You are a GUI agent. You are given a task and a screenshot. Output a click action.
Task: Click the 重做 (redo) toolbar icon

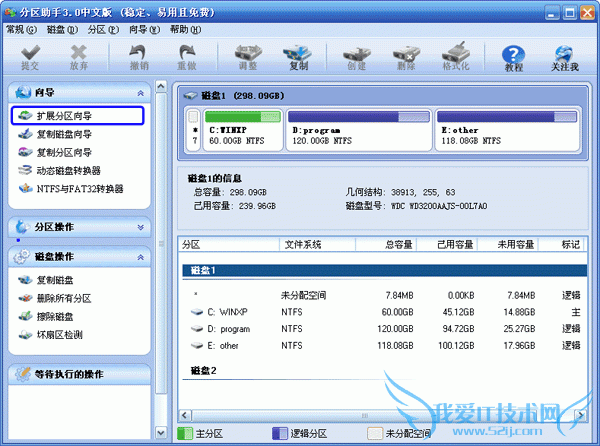187,57
